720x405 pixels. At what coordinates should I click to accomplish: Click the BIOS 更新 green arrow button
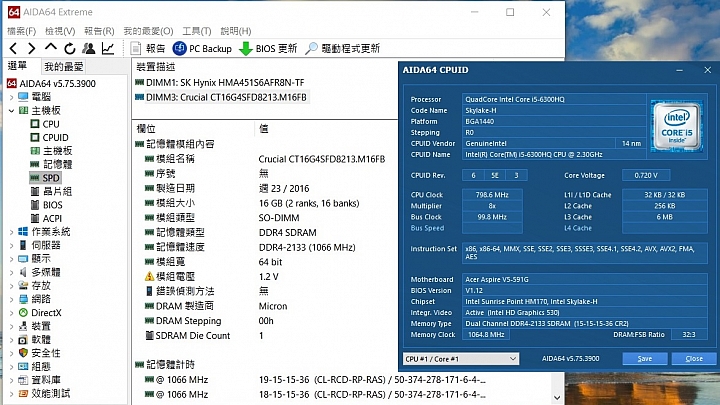pos(267,48)
